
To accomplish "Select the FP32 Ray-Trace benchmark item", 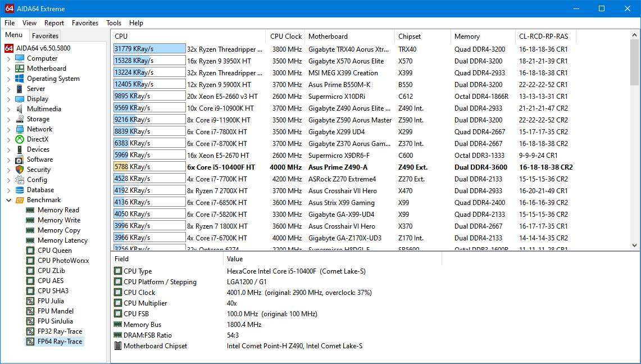I will [x=60, y=331].
